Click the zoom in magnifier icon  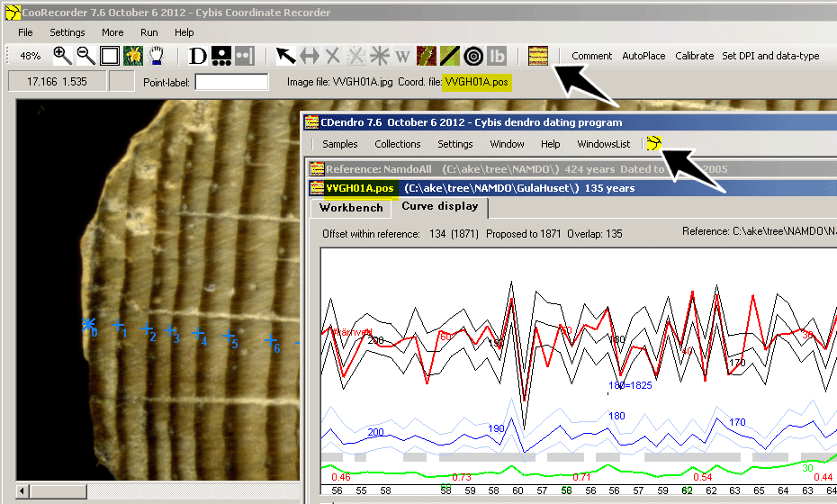tap(62, 56)
